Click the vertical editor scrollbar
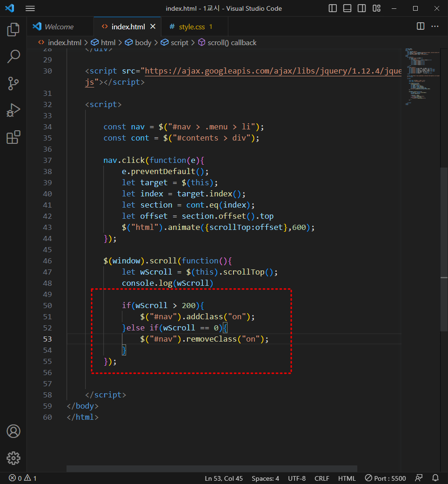The height and width of the screenshot is (484, 448). click(x=444, y=249)
